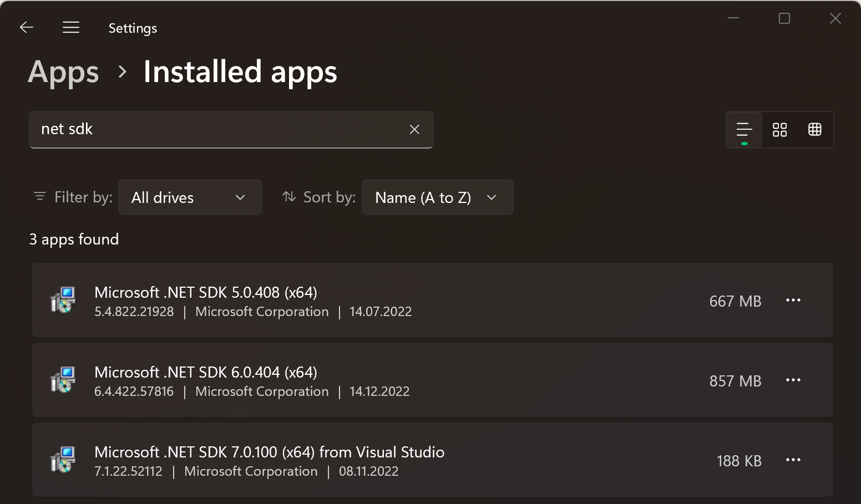Focus the apps search field

(x=216, y=129)
